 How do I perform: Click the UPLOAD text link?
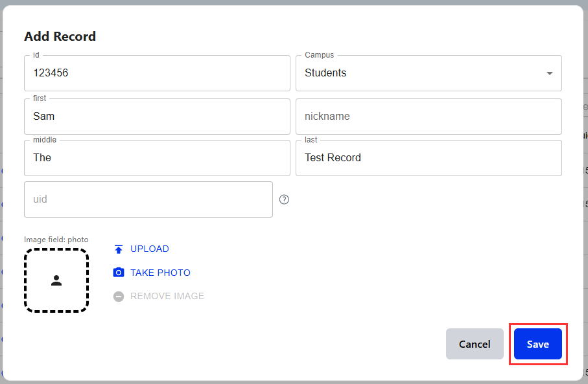point(150,249)
